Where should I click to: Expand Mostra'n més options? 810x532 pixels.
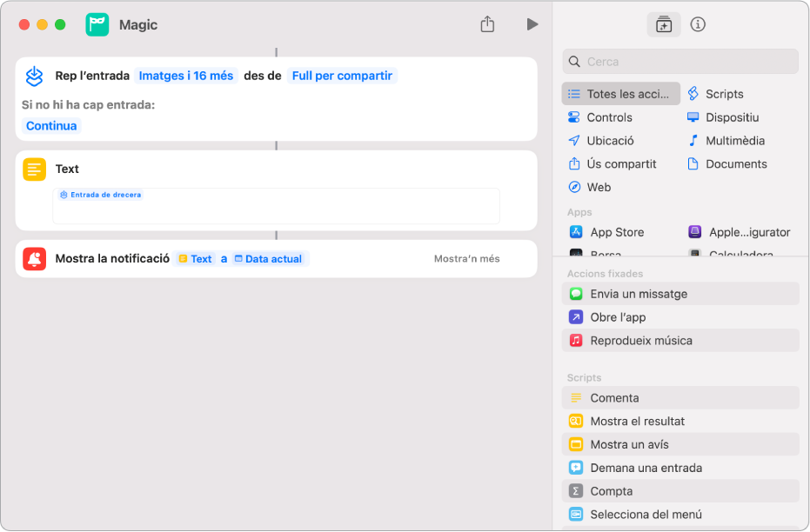coord(467,259)
